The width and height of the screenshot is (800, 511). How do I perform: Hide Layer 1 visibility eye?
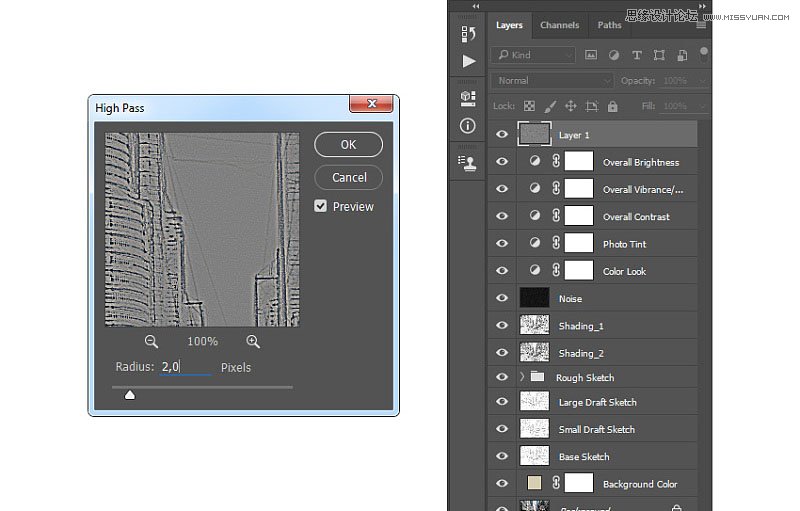pos(502,134)
